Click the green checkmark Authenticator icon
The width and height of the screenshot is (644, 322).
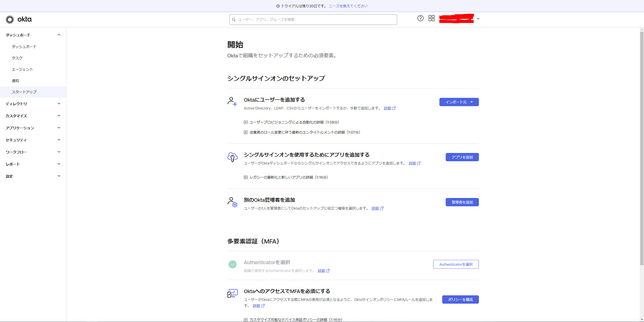pyautogui.click(x=232, y=264)
